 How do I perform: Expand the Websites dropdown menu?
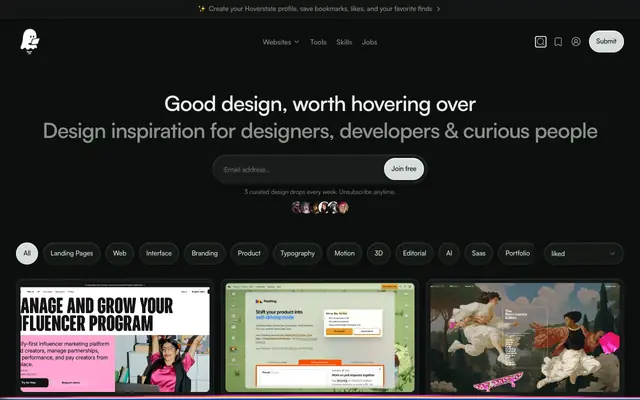point(281,42)
